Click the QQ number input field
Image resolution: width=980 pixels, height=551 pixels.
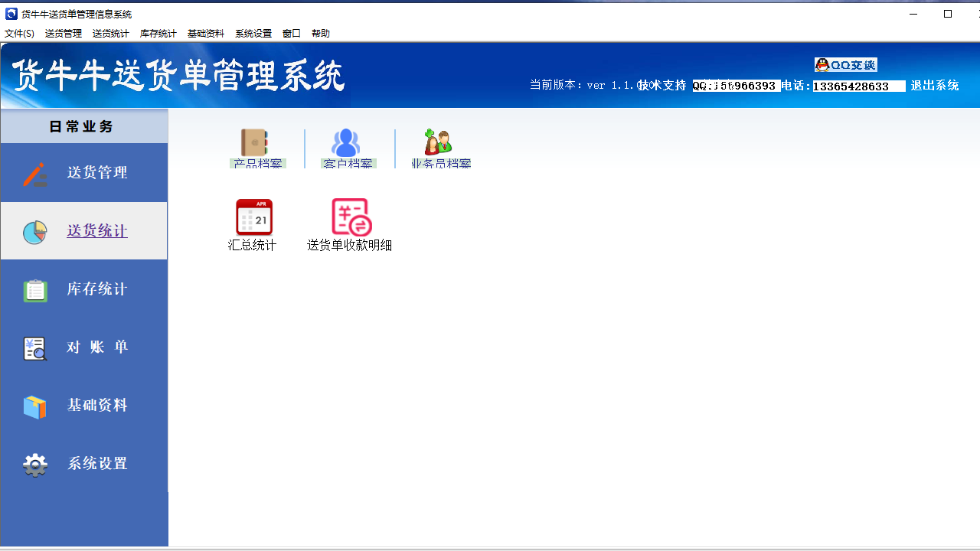[x=736, y=86]
